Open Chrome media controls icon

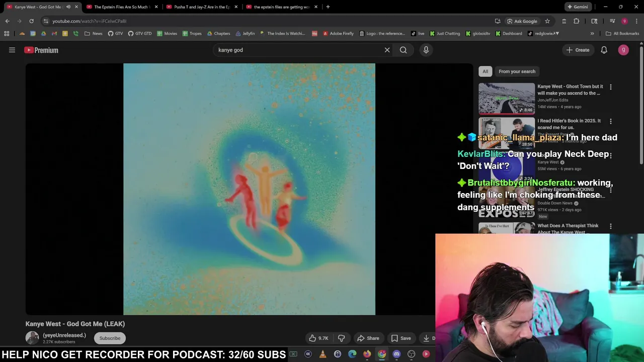coord(612,21)
